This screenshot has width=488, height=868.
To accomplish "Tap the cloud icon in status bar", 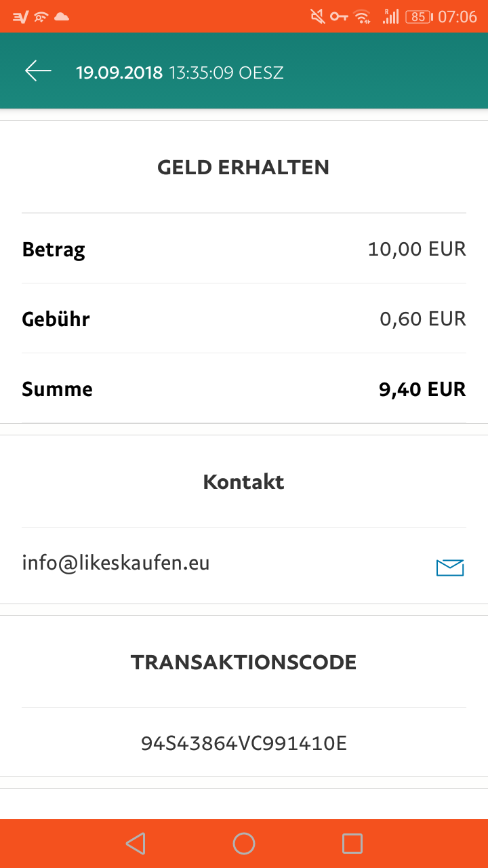I will point(62,16).
